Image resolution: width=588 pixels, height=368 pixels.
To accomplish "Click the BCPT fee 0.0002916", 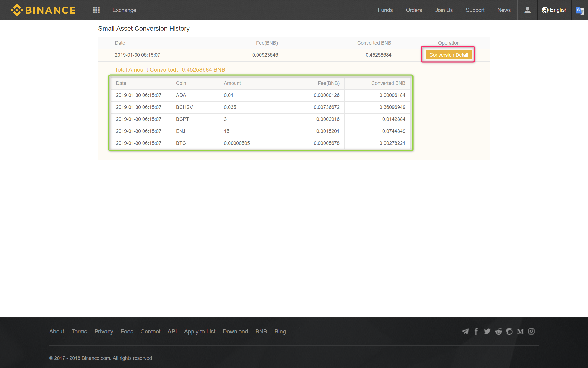I will [x=328, y=119].
